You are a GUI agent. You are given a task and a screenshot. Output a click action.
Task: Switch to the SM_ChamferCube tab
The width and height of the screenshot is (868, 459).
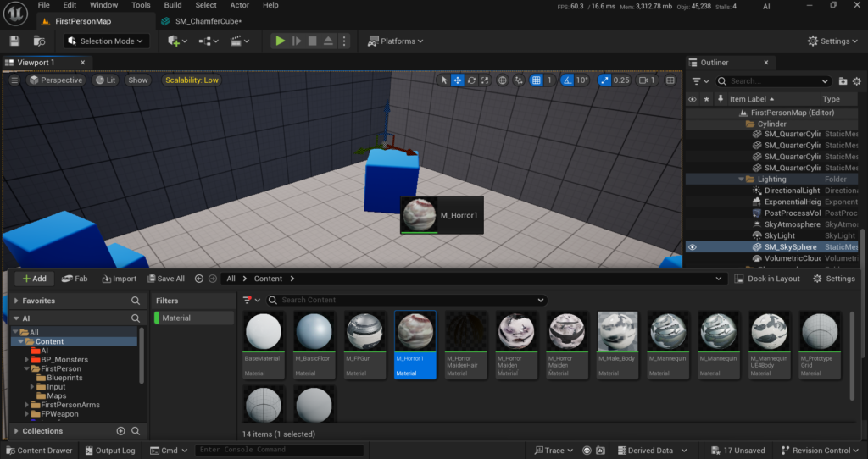point(209,21)
